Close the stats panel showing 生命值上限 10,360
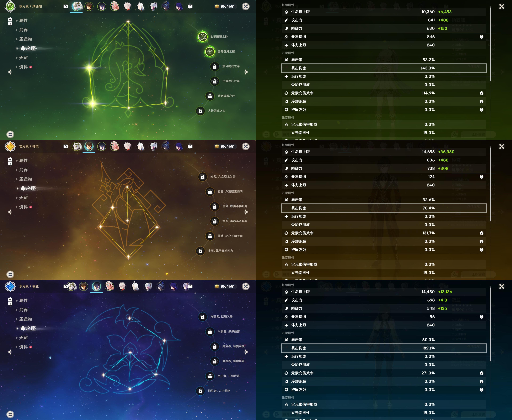 point(502,7)
